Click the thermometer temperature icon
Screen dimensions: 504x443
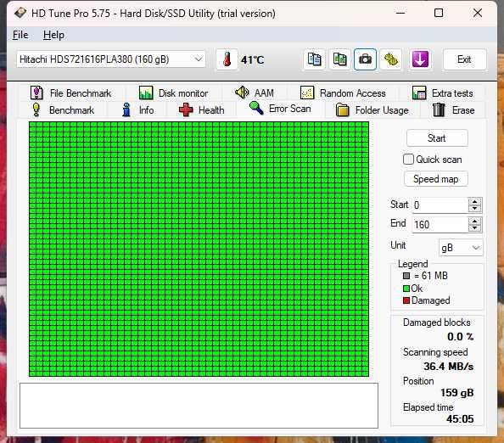[227, 59]
